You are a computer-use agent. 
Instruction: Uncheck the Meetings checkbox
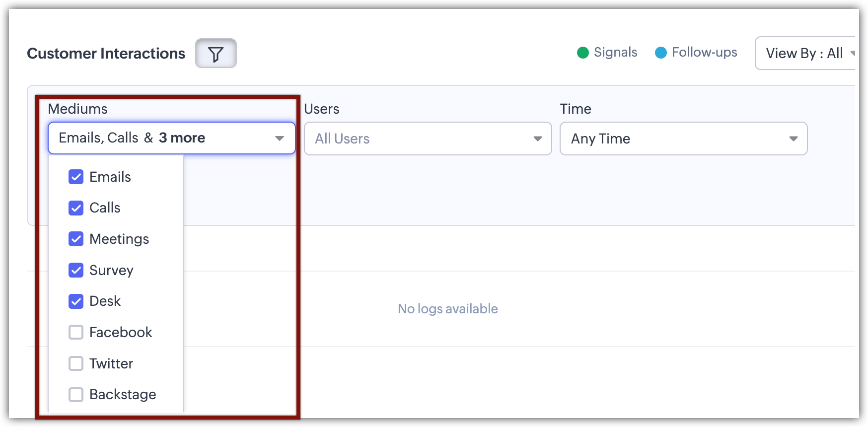coord(76,239)
